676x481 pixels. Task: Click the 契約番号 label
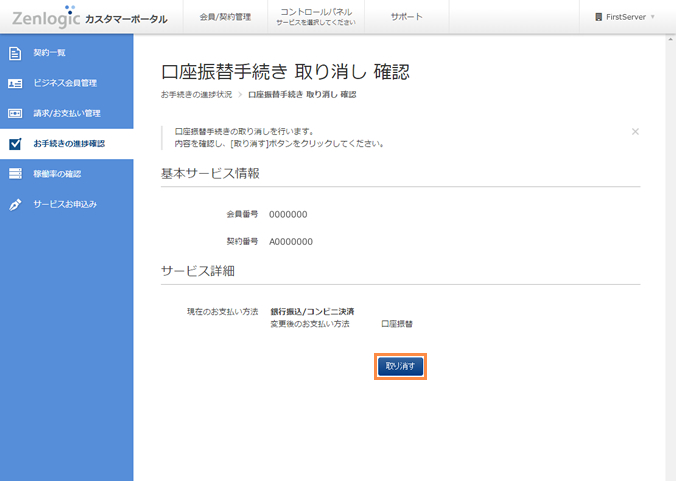click(x=242, y=241)
